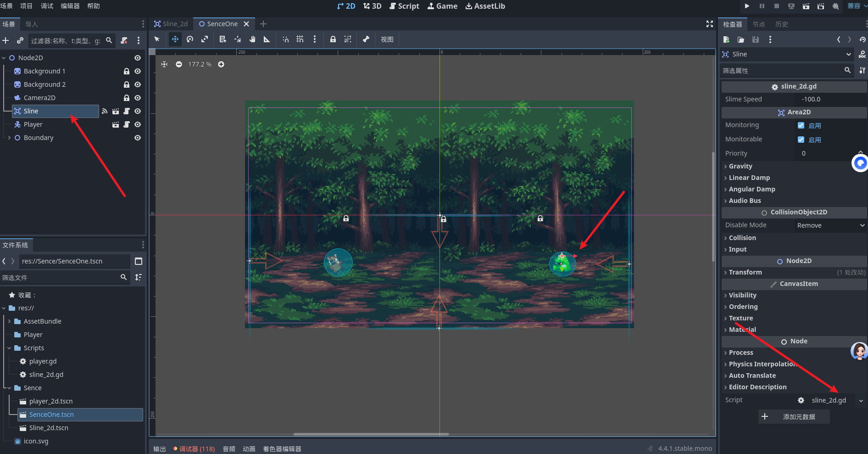The image size is (868, 454).
Task: Expand the Boundary node in scene tree
Action: (x=10, y=138)
